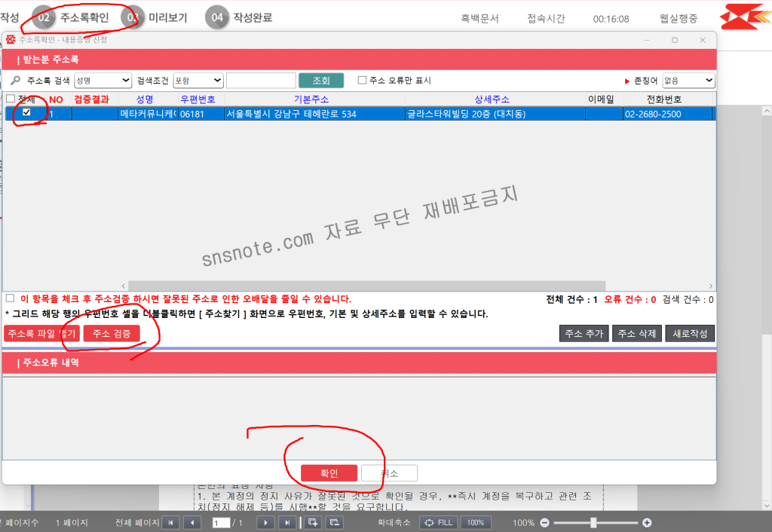Screen dimensions: 772x532
Task: Click the 조회 search button
Action: pyautogui.click(x=321, y=80)
